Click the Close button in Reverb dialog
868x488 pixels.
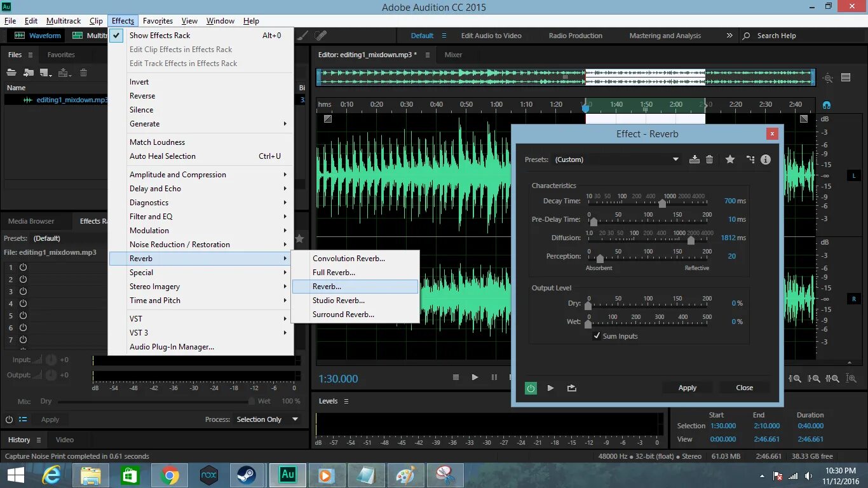745,388
